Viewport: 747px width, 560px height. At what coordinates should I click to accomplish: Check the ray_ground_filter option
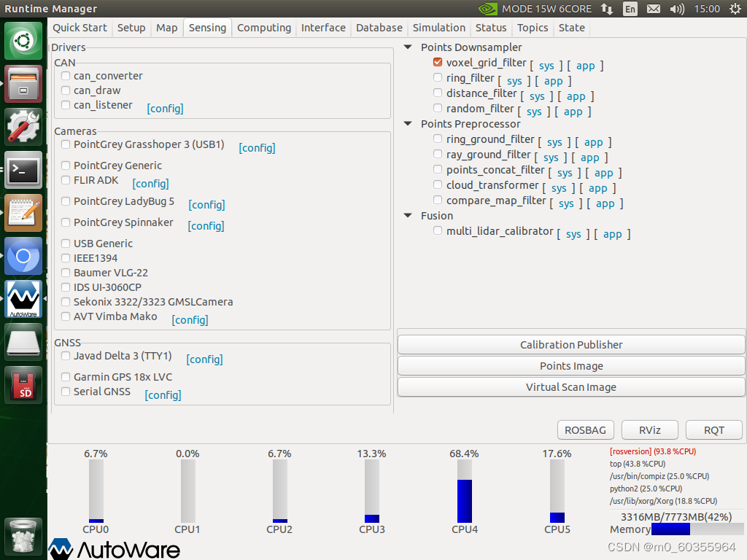438,154
